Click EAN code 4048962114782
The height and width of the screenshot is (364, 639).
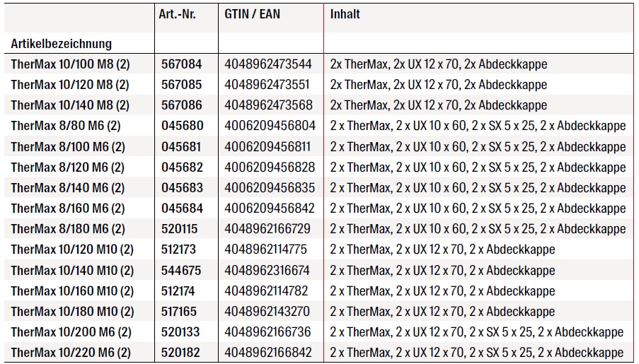point(266,291)
